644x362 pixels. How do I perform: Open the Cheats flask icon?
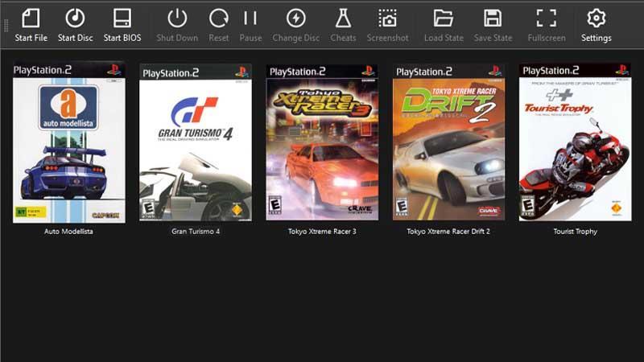(x=343, y=19)
